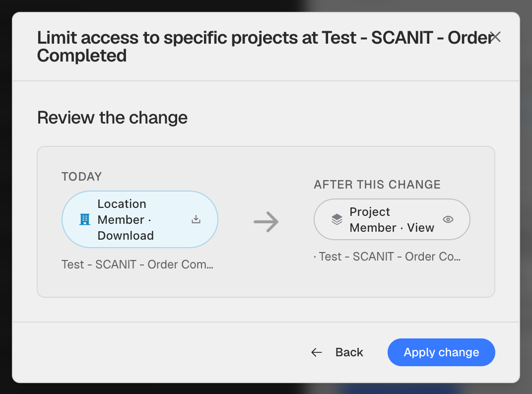The height and width of the screenshot is (394, 532).
Task: Click the dialog title about limiting access
Action: click(x=265, y=47)
